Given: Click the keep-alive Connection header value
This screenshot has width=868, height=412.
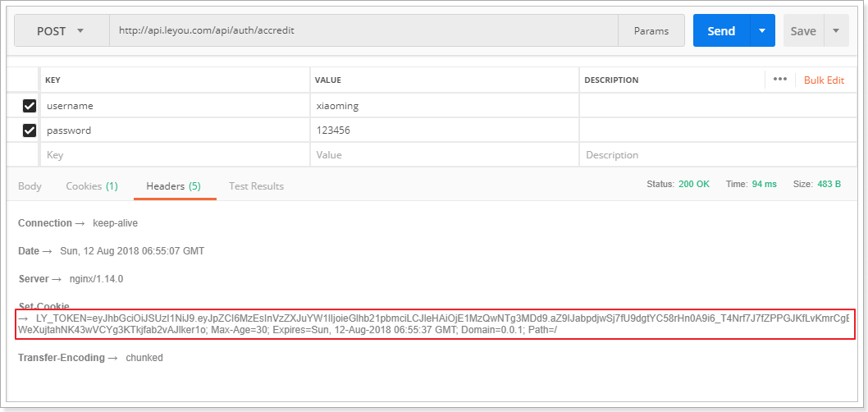Looking at the screenshot, I should tap(115, 223).
